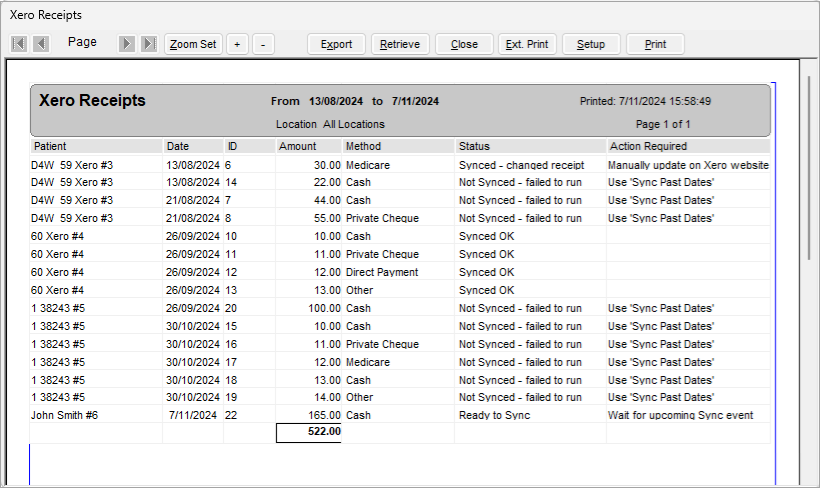The width and height of the screenshot is (820, 488).
Task: Open the Zoom Set option
Action: click(x=193, y=44)
